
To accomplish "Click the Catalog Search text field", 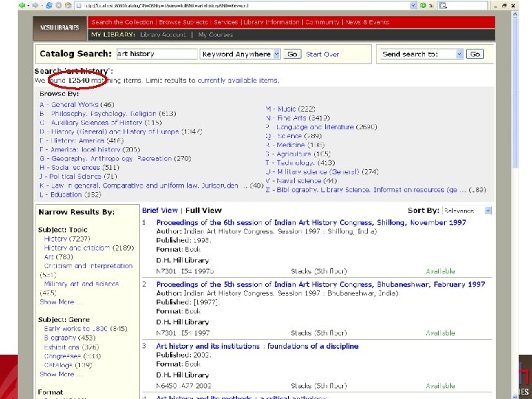I will (157, 54).
